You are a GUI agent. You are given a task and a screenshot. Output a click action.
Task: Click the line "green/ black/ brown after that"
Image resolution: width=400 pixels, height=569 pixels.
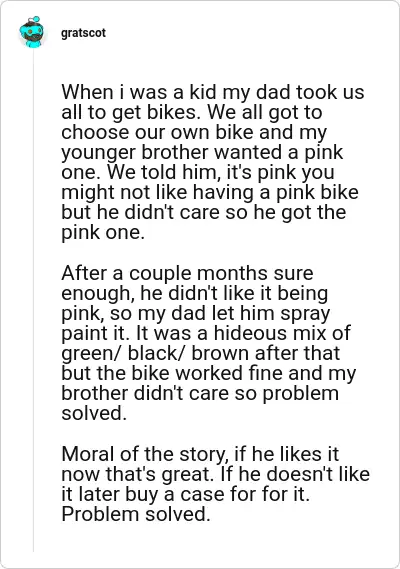pos(201,353)
